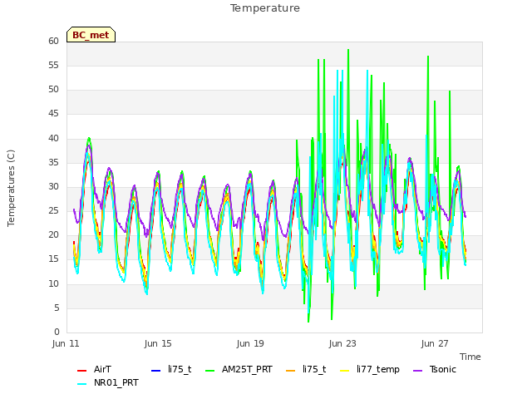Click the 35 y-axis tick label
The image size is (532, 399).
click(53, 163)
